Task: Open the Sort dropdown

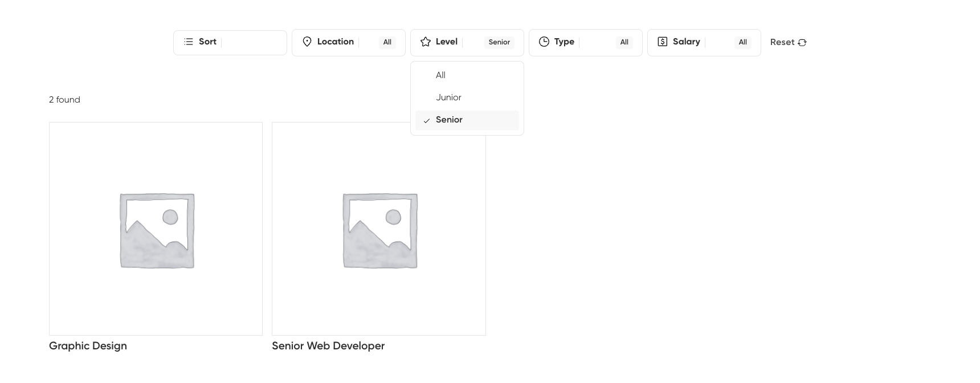Action: [230, 43]
